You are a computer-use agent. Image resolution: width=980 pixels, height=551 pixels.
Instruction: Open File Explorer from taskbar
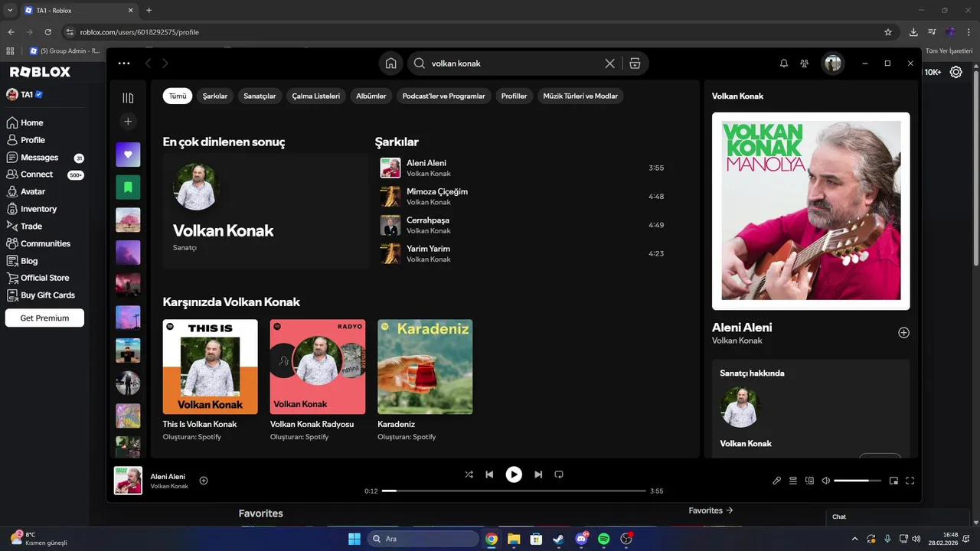(514, 539)
